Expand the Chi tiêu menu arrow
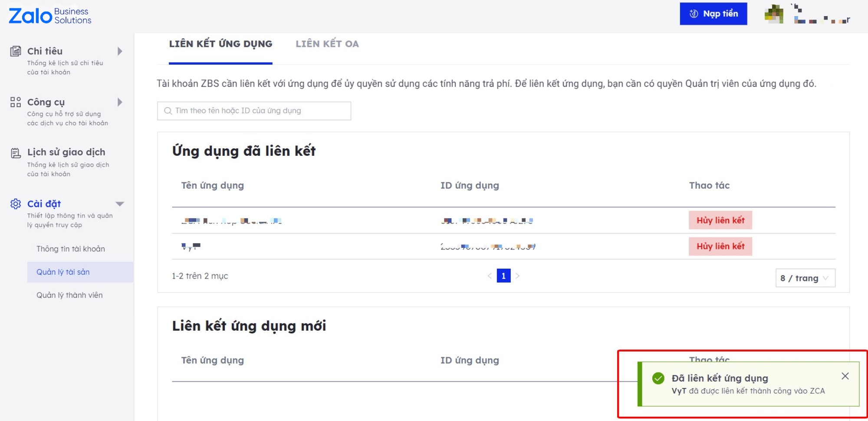This screenshot has height=421, width=868. point(120,51)
